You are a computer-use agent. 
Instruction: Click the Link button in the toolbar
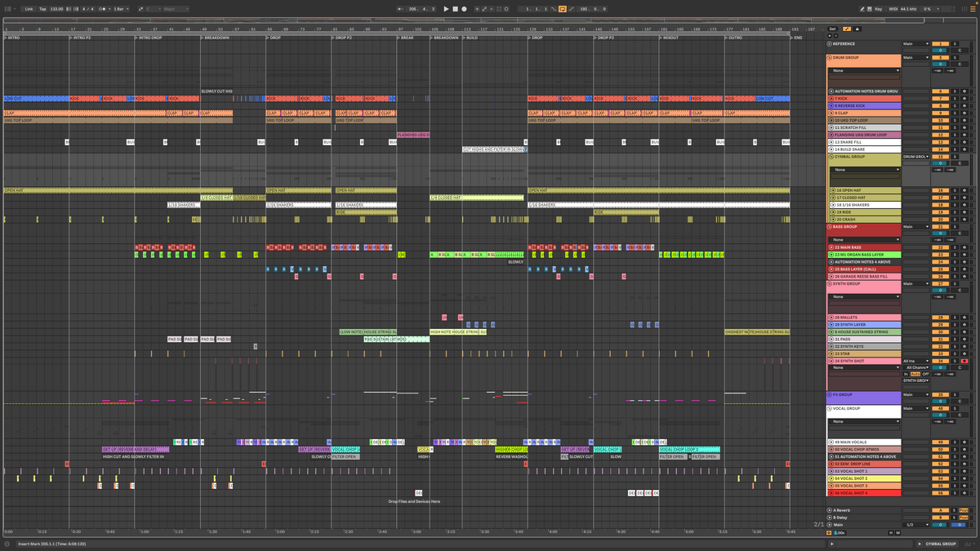29,8
